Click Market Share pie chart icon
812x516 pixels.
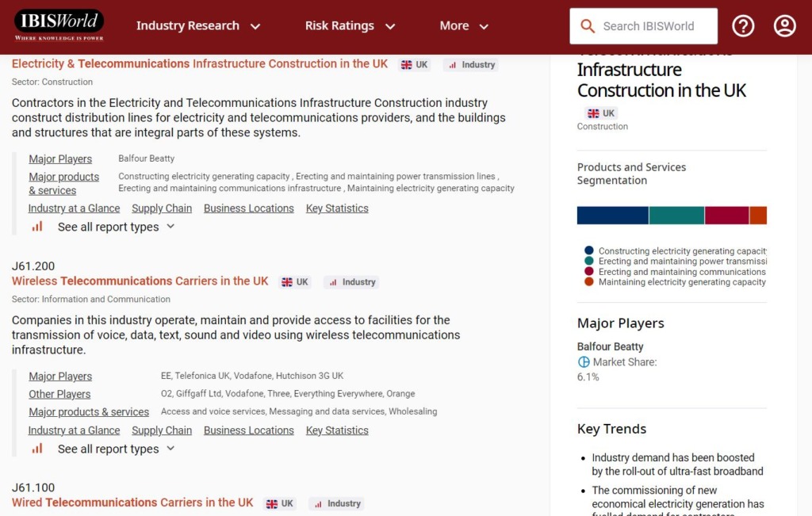[x=584, y=362]
